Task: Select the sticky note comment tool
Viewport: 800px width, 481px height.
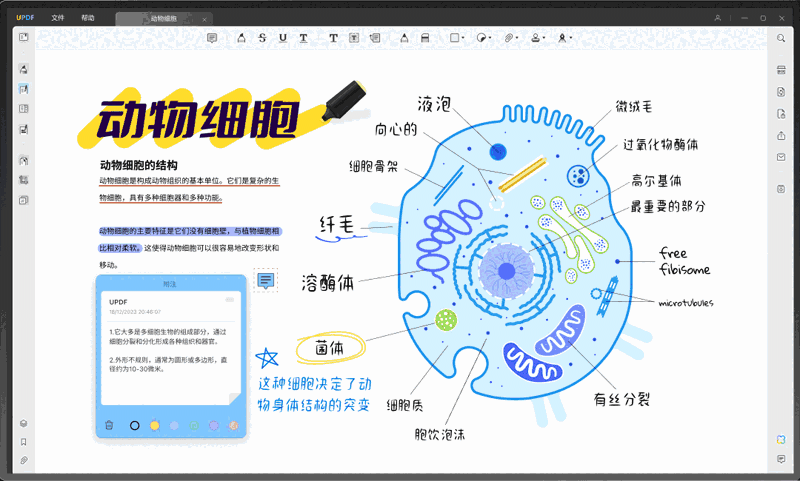Action: [x=212, y=38]
